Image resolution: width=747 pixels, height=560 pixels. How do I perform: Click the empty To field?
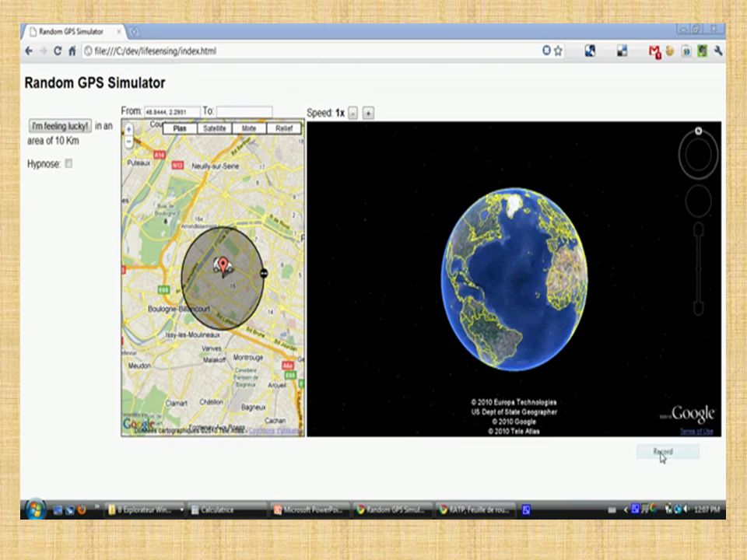(x=244, y=112)
